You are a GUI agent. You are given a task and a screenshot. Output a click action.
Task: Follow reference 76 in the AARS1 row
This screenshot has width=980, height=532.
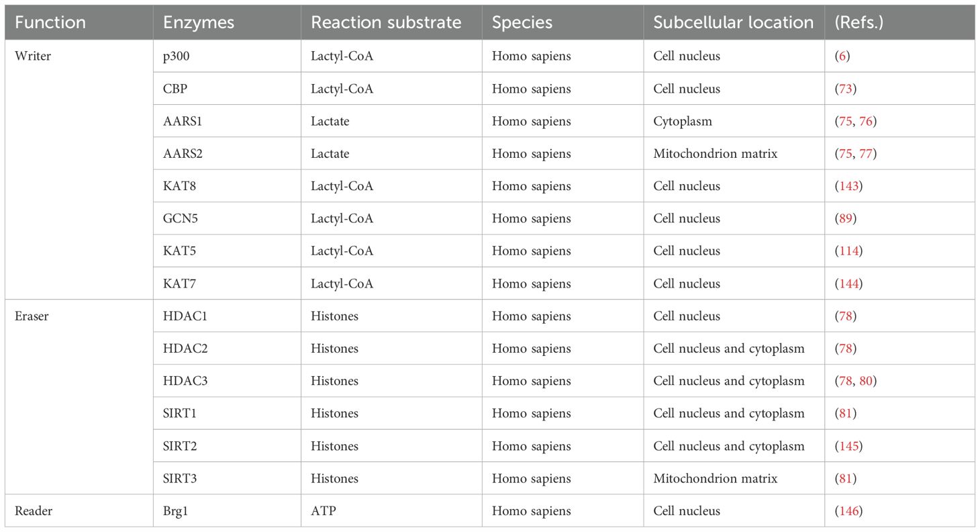coord(866,121)
